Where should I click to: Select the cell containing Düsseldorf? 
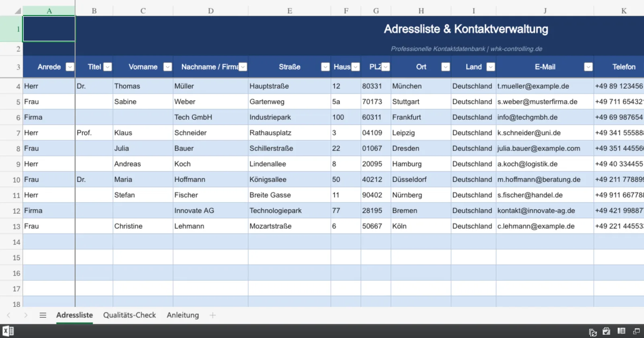tap(421, 179)
